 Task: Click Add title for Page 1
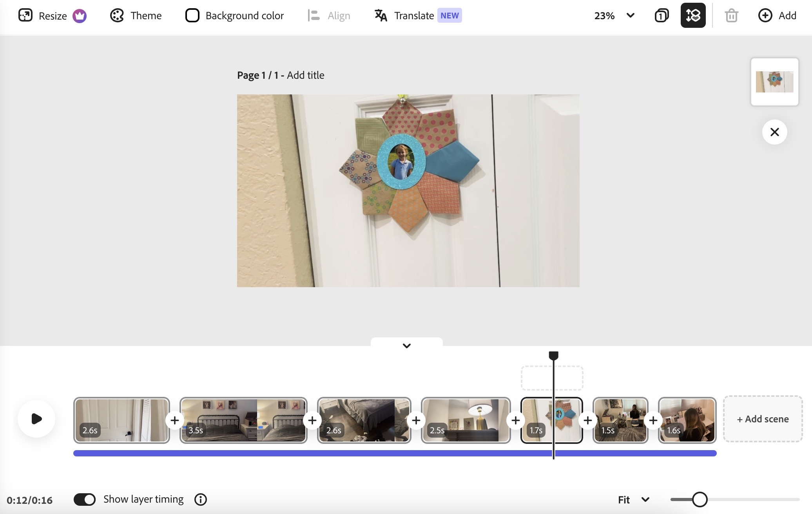306,75
